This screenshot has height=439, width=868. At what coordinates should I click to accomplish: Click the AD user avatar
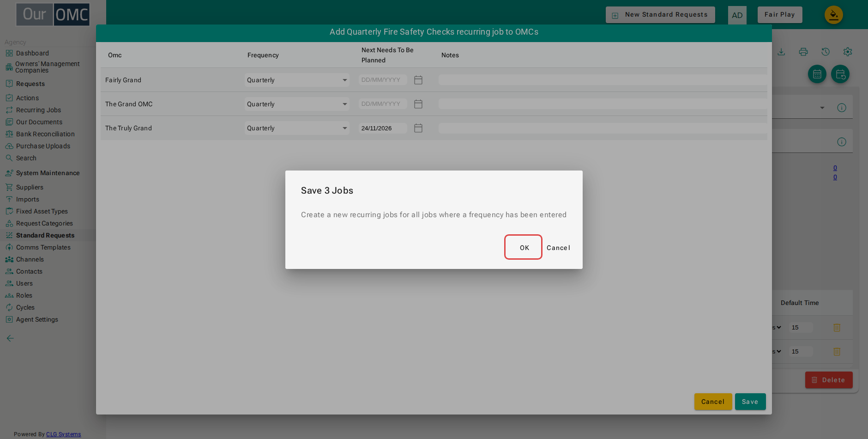tap(737, 15)
